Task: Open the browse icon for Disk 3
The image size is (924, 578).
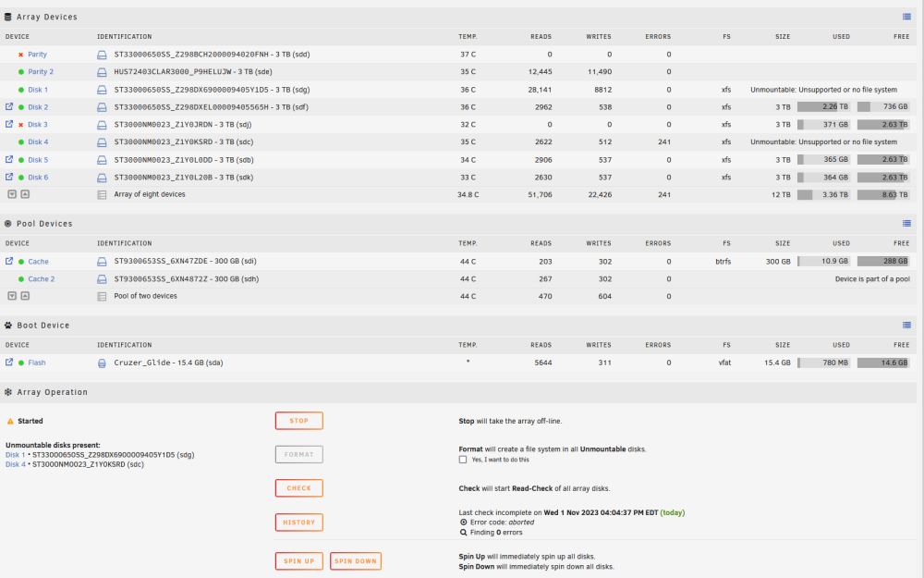Action: click(9, 124)
